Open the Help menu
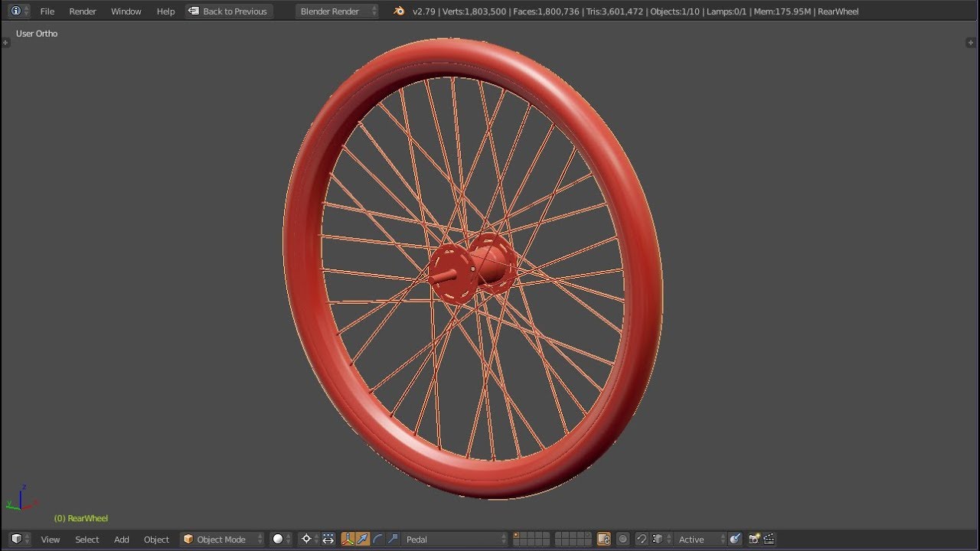The width and height of the screenshot is (980, 551). click(165, 11)
